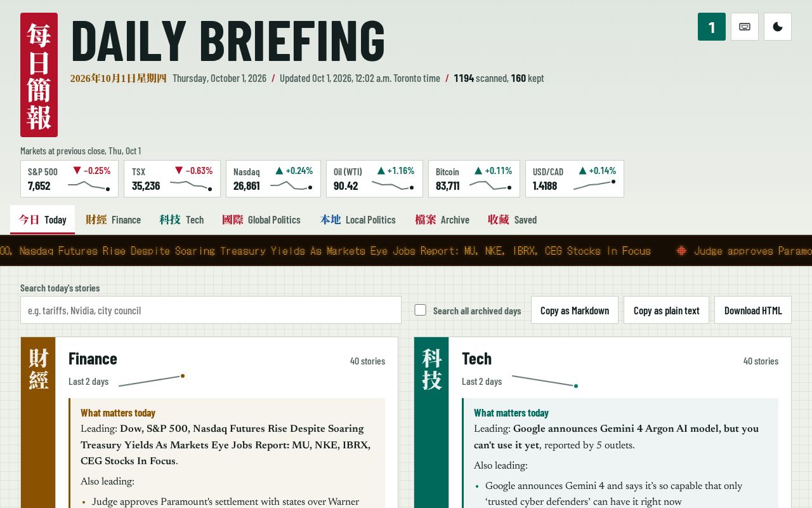Click the Finance section heading
The width and height of the screenshot is (812, 508).
pyautogui.click(x=93, y=359)
